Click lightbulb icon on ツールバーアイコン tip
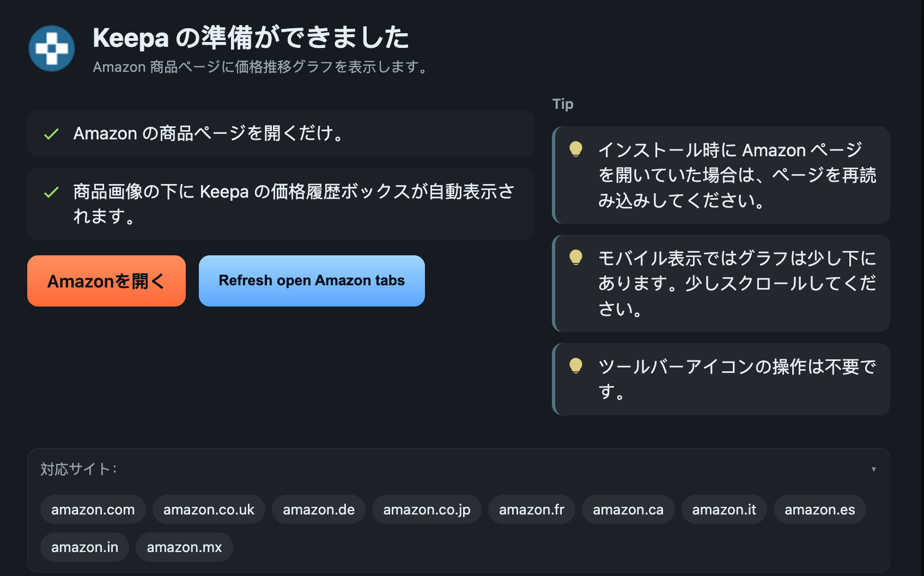Screen dimensions: 924x576 click(x=576, y=365)
